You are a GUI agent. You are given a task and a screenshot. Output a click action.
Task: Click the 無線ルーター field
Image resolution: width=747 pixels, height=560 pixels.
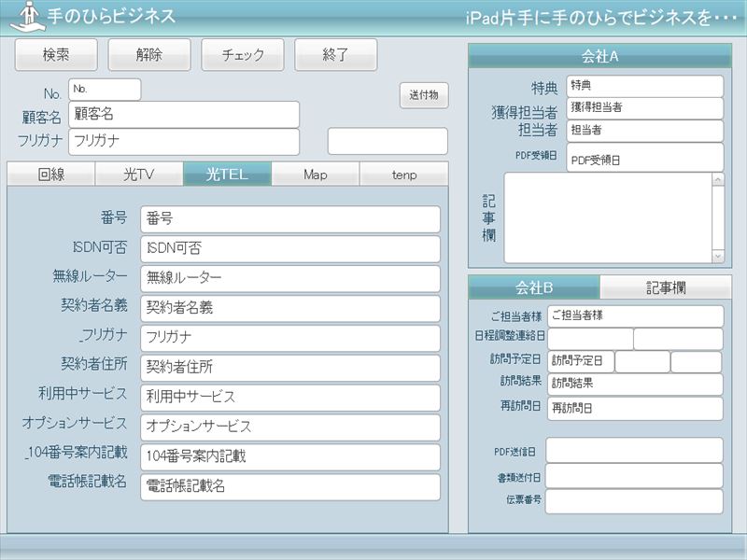[290, 278]
